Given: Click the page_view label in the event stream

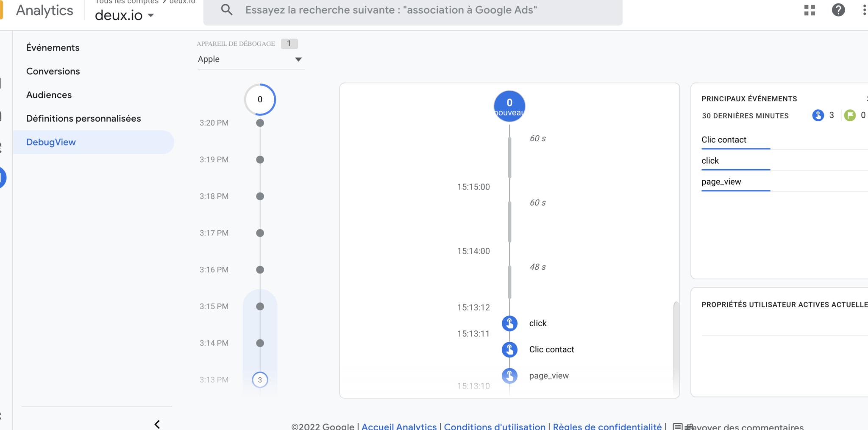Looking at the screenshot, I should coord(549,376).
